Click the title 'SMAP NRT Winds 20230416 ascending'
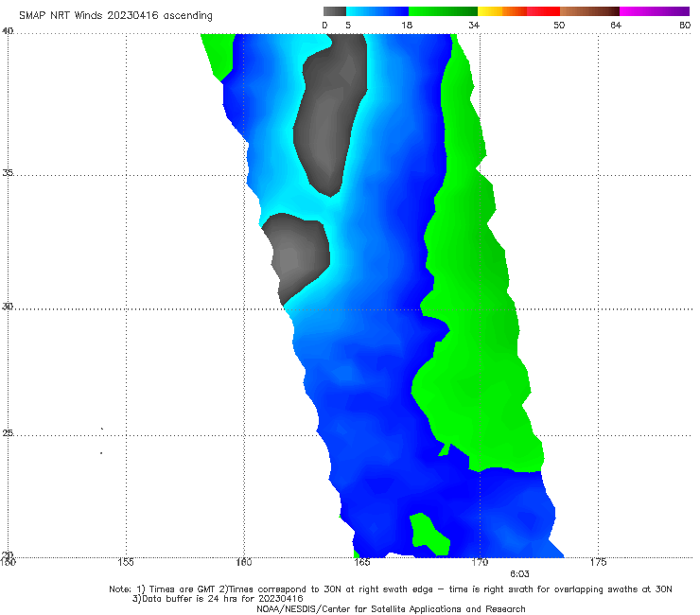 (x=115, y=16)
